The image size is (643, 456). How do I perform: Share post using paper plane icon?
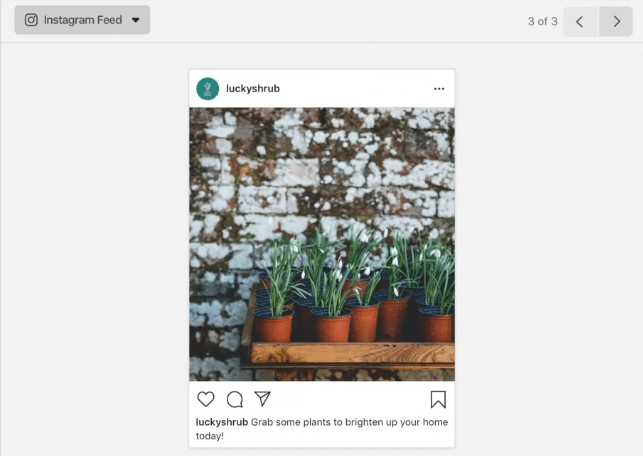click(262, 399)
